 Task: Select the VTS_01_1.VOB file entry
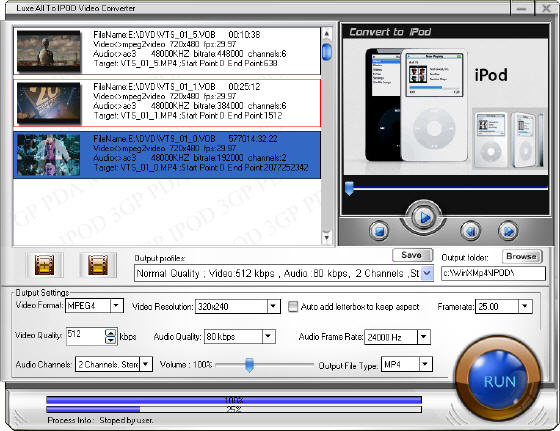pyautogui.click(x=167, y=103)
